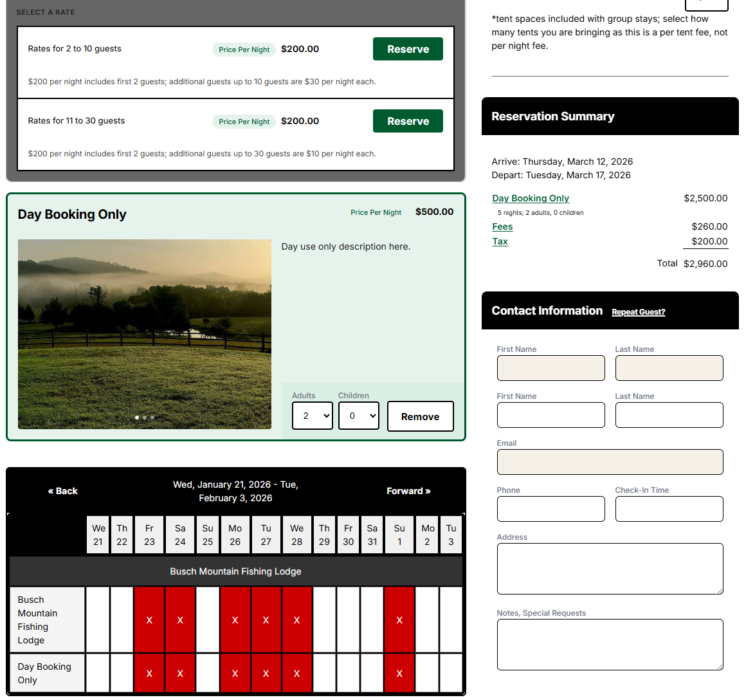
Task: Click inside the Address text area
Action: coord(609,568)
